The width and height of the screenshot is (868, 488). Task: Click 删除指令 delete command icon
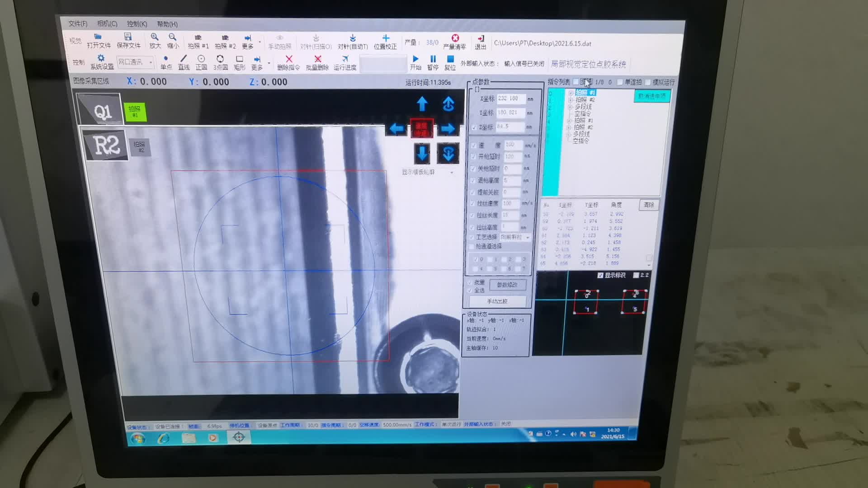click(288, 63)
